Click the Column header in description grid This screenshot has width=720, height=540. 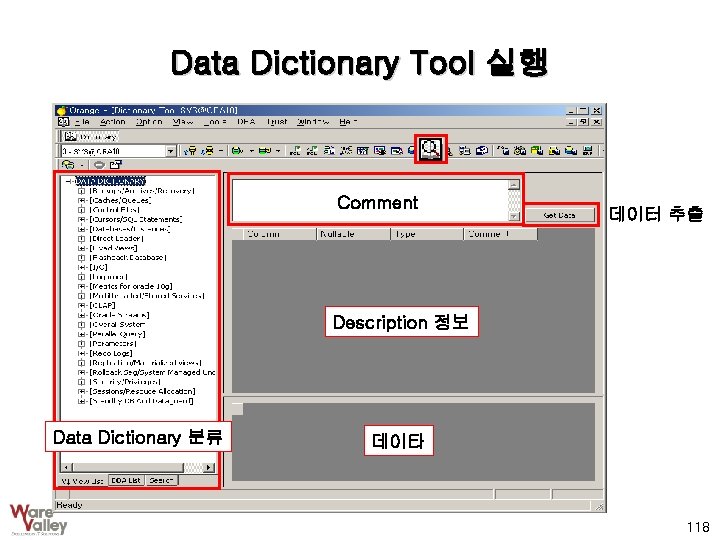pos(279,234)
